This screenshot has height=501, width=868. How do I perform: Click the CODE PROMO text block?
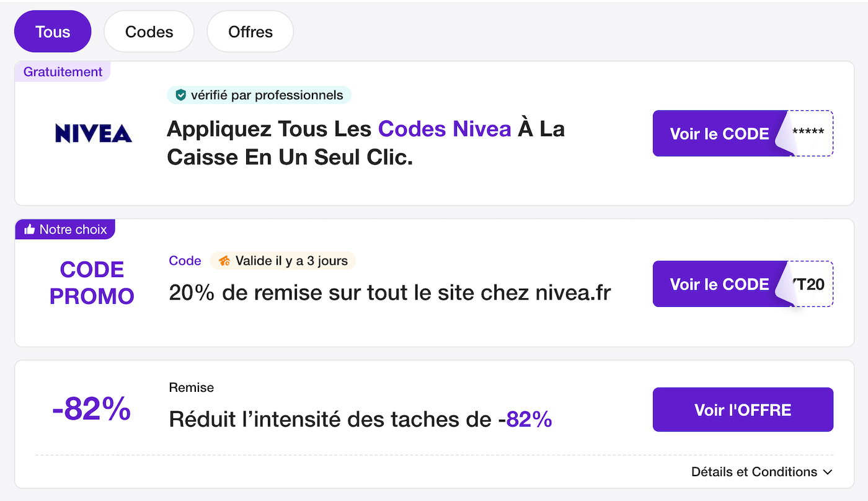pyautogui.click(x=92, y=282)
